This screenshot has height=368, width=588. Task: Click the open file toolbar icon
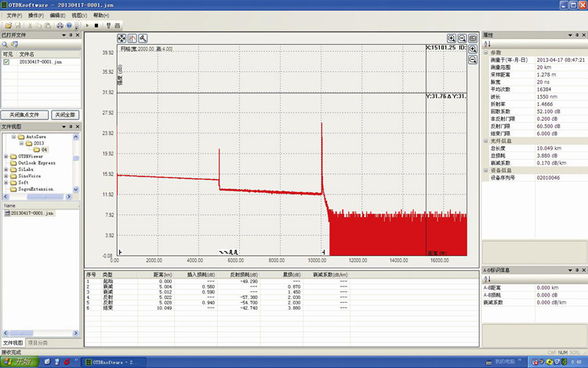[6, 25]
